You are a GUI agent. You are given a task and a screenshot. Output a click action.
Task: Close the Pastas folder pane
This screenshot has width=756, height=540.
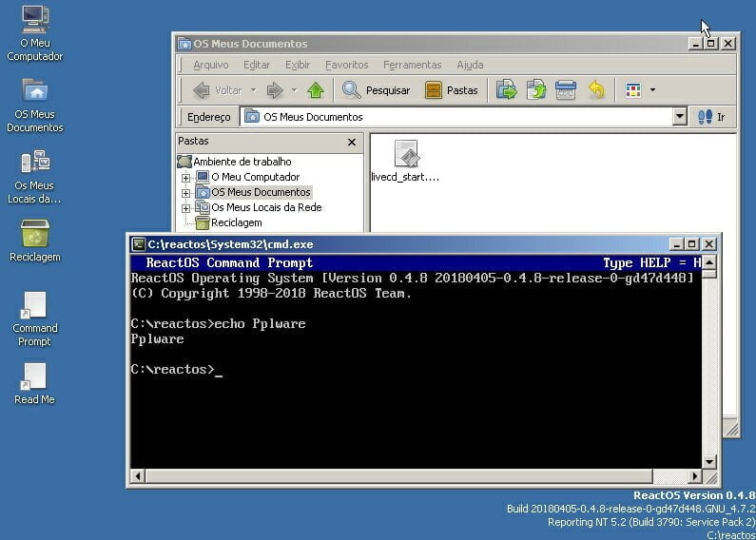(x=352, y=142)
